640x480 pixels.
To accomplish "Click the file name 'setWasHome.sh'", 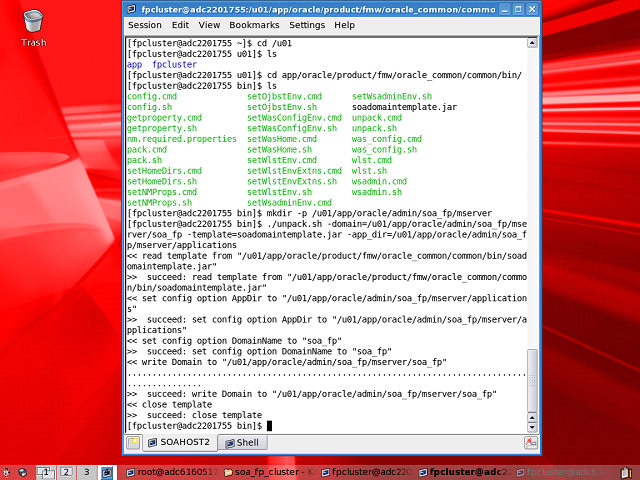I will [x=279, y=149].
